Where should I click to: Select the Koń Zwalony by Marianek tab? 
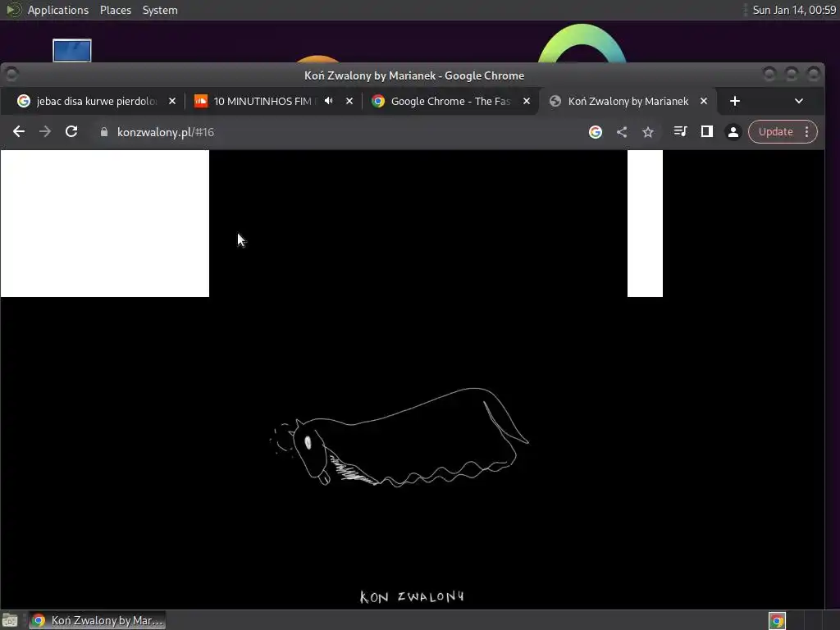[628, 101]
